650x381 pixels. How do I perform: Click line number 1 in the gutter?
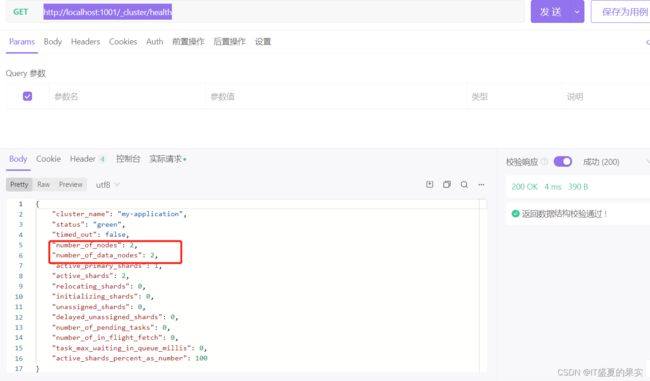pyautogui.click(x=20, y=204)
